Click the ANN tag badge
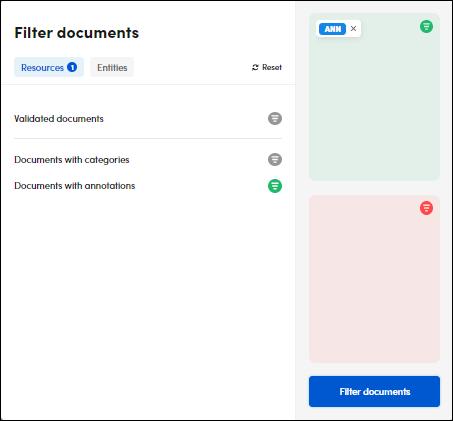453x421 pixels. pyautogui.click(x=332, y=29)
